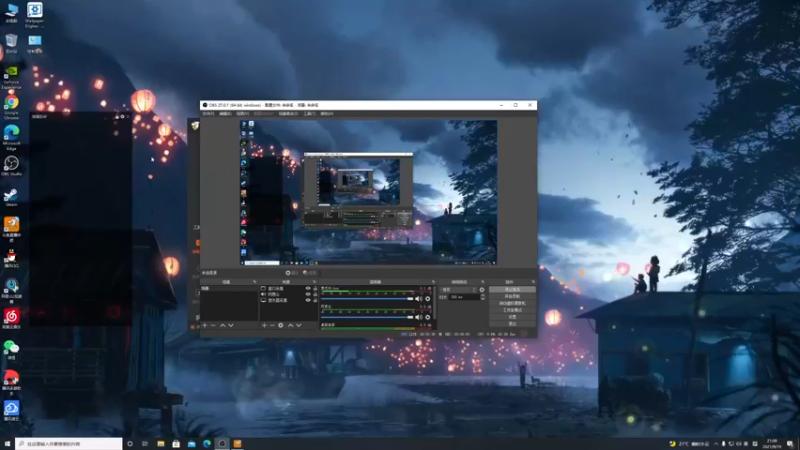The width and height of the screenshot is (800, 450).
Task: Open the View (视图) menu in OBS
Action: click(x=242, y=114)
